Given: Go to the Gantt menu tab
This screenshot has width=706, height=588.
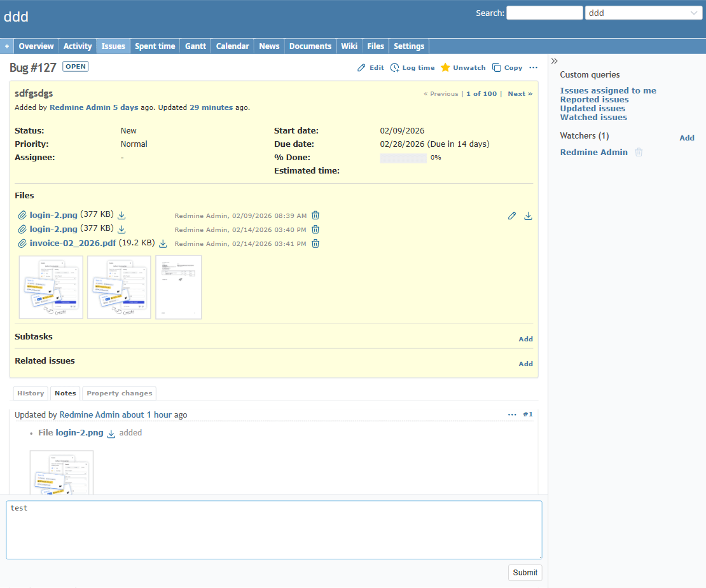Looking at the screenshot, I should [195, 46].
